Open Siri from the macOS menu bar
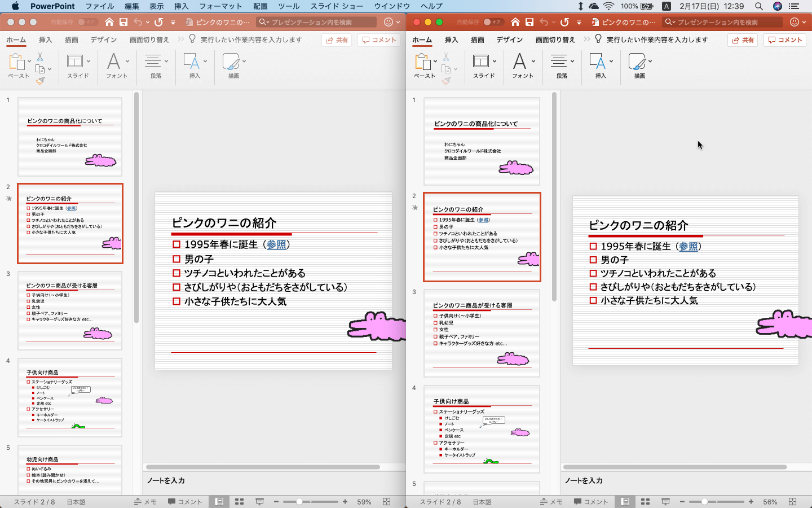 pos(778,6)
